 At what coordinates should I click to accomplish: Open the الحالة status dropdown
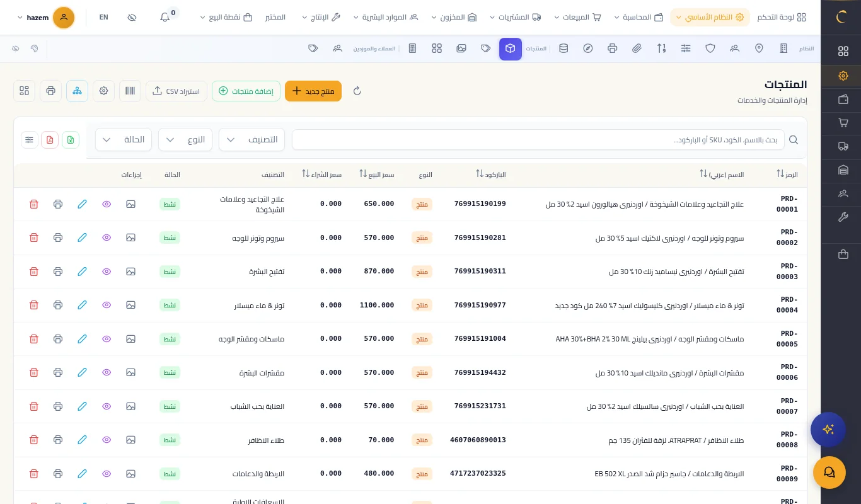click(124, 139)
